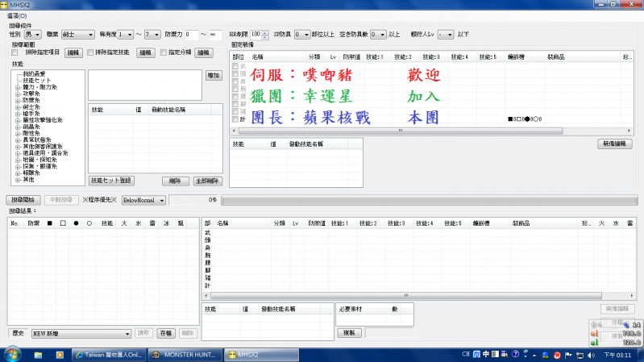The width and height of the screenshot is (644, 362).
Task: Open the Action Center flag icon
Action: click(568, 355)
